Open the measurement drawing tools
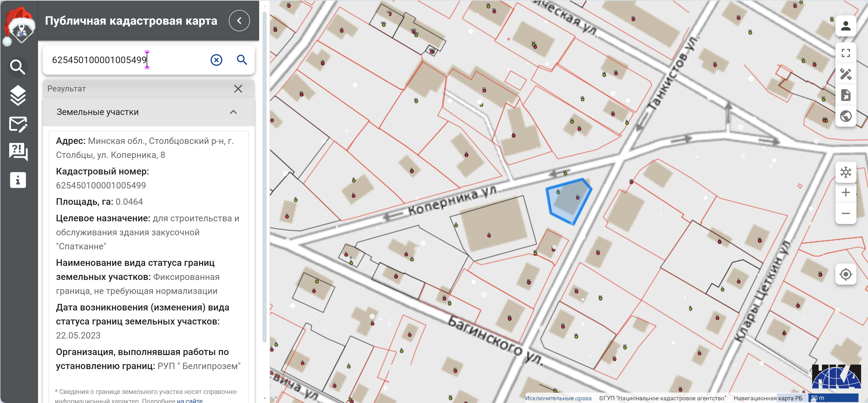Image resolution: width=868 pixels, height=403 pixels. [845, 74]
